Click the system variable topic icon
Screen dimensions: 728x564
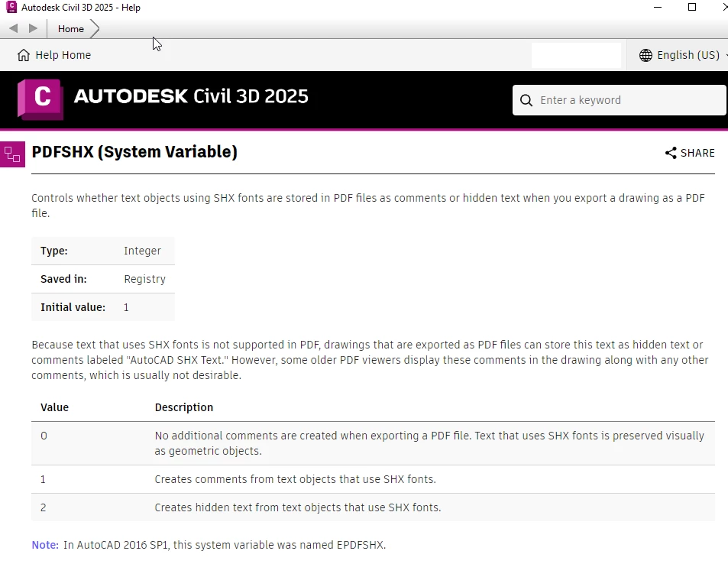[x=12, y=154]
